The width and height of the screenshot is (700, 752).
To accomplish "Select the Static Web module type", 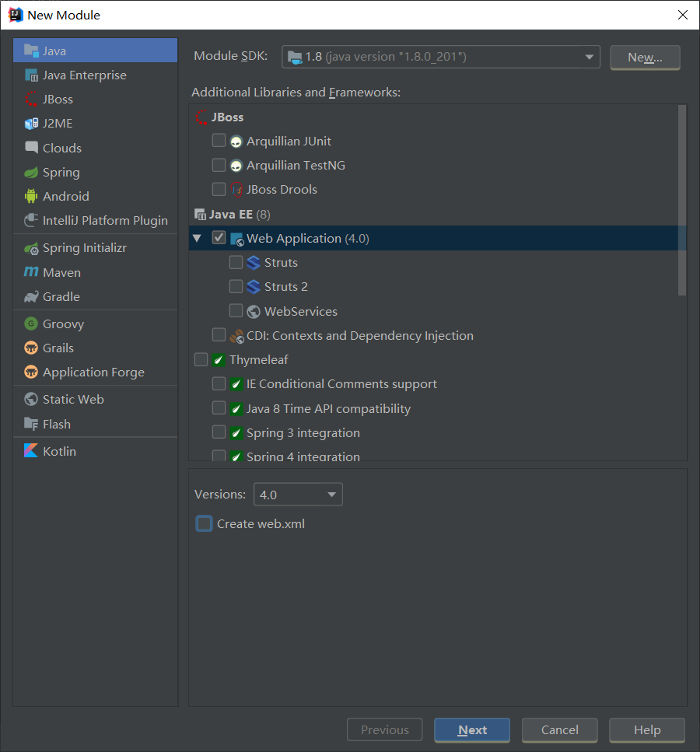I will (x=96, y=400).
